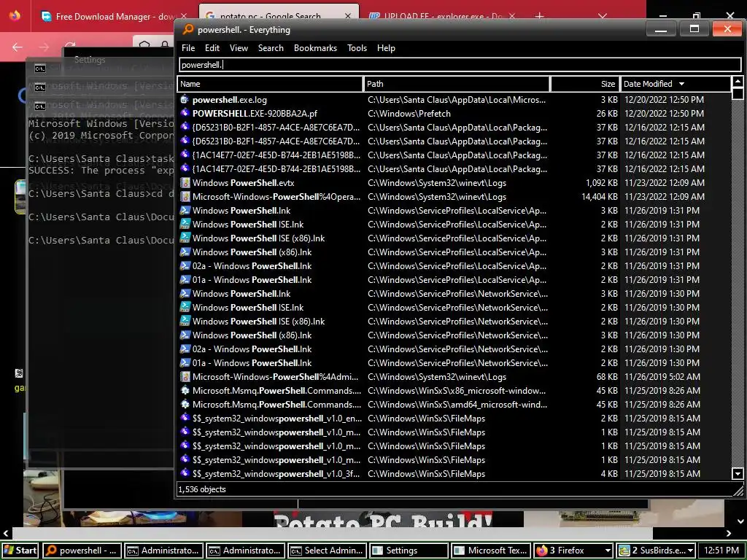Viewport: 747px width, 560px height.
Task: Open the Edit menu in Everything
Action: (x=212, y=48)
